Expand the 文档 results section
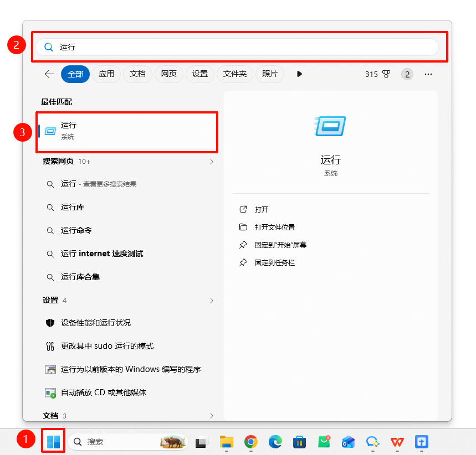This screenshot has height=455, width=476. coord(212,416)
